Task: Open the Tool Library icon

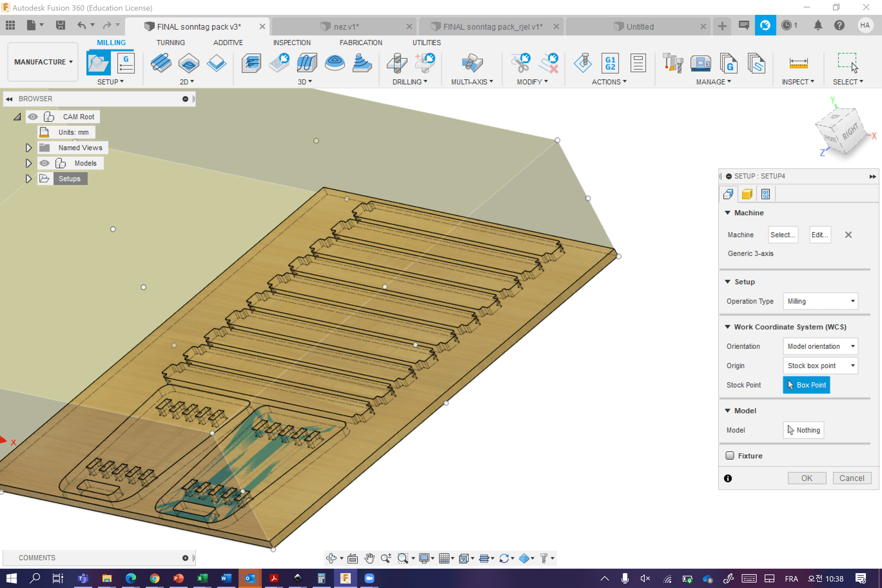Action: click(673, 63)
